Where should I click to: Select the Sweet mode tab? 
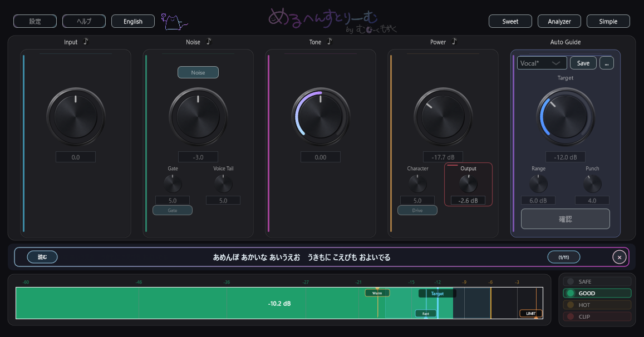click(x=510, y=21)
